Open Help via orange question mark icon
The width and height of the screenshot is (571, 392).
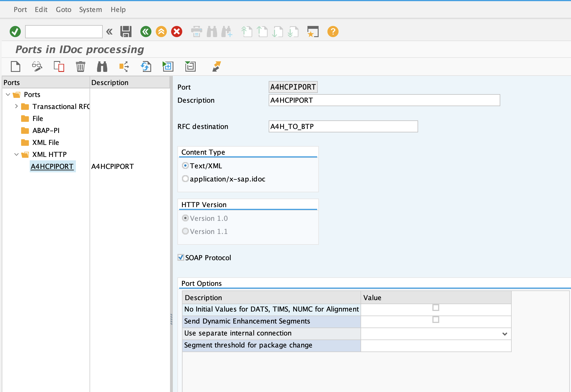point(333,31)
